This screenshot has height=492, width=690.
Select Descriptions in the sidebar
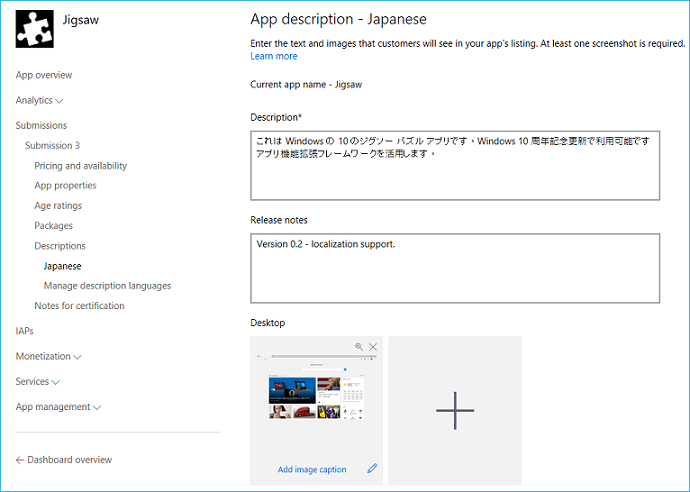60,246
